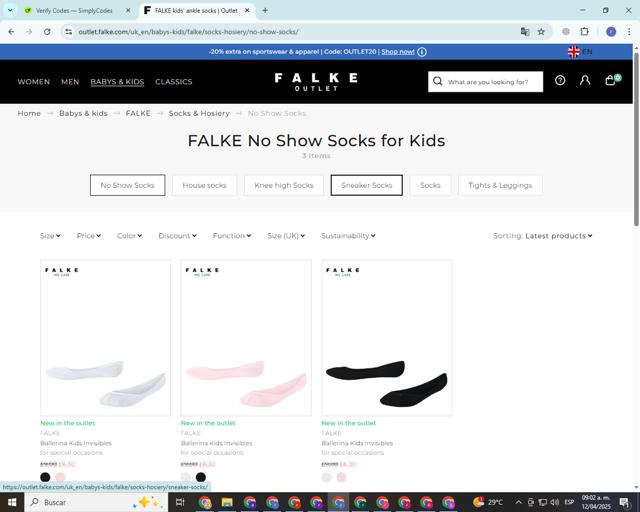Image resolution: width=640 pixels, height=512 pixels.
Task: Go back with browser back arrow
Action: (x=11, y=31)
